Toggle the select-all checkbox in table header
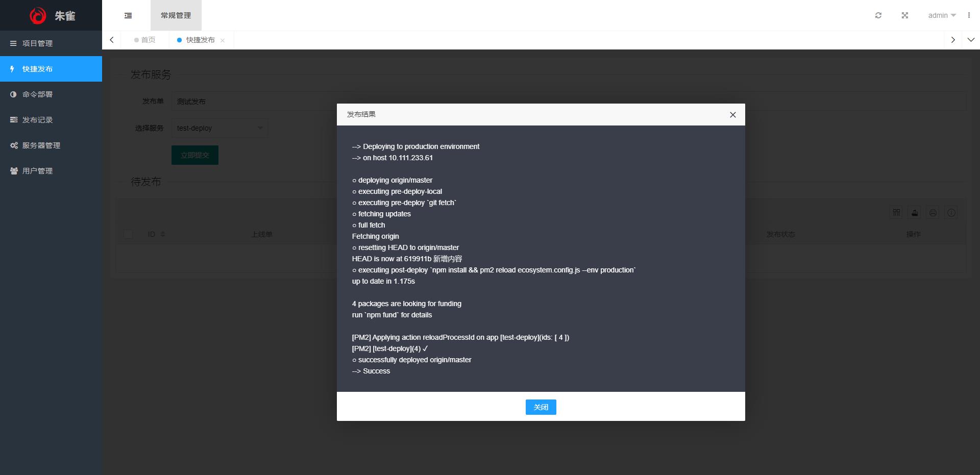 (x=128, y=234)
